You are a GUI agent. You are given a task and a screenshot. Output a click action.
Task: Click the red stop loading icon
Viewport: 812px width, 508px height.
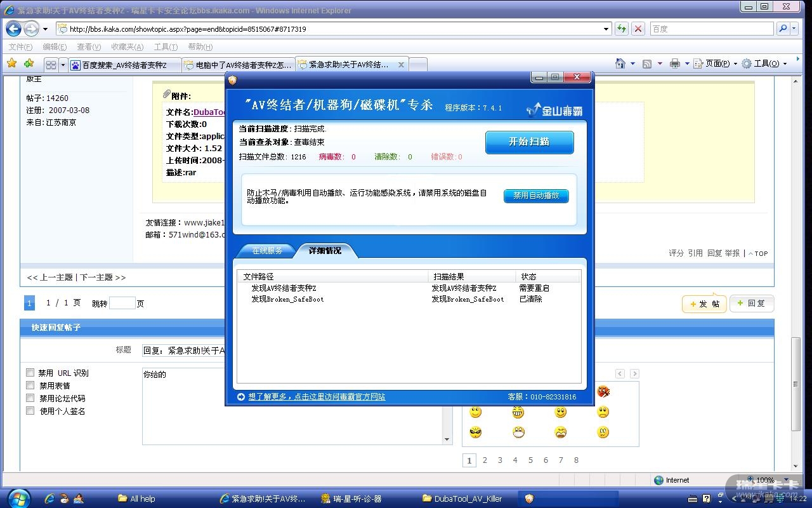[x=638, y=29]
